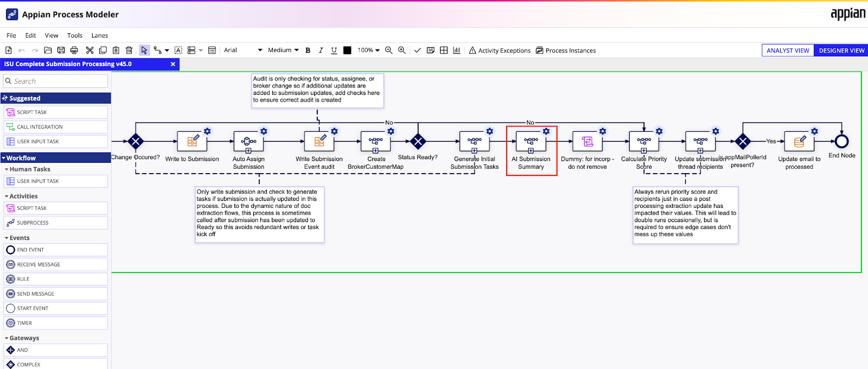The image size is (868, 369).
Task: Toggle the grid icon in toolbar
Action: (444, 50)
